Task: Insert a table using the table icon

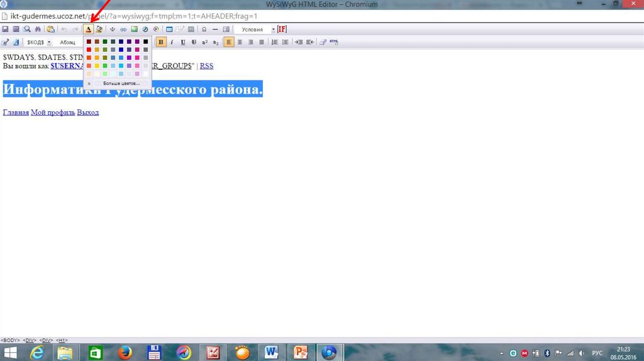Action: pyautogui.click(x=169, y=30)
